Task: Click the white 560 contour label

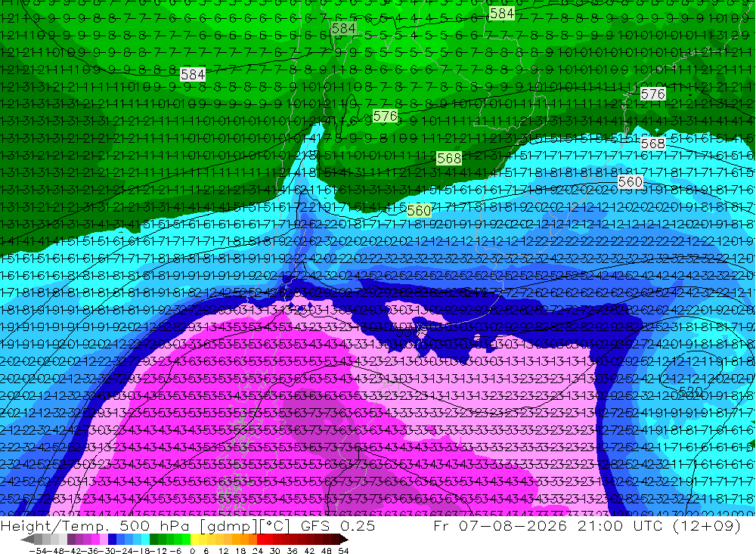Action: (630, 182)
